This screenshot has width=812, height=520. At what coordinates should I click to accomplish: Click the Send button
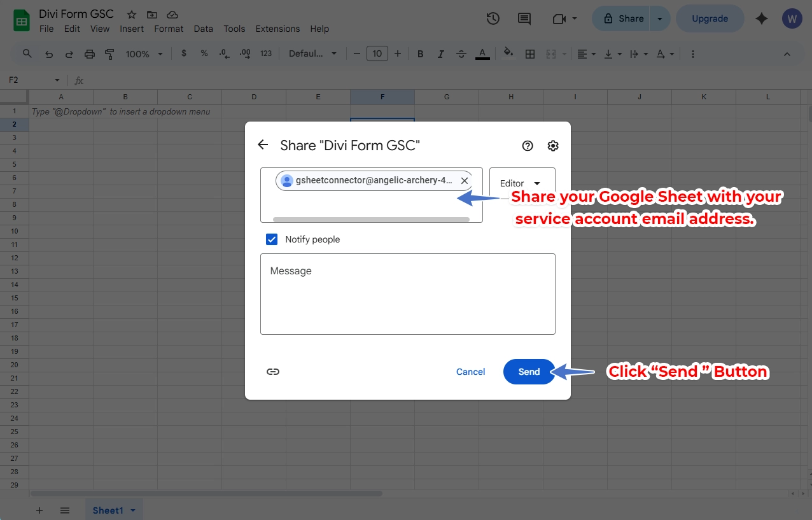click(x=529, y=371)
